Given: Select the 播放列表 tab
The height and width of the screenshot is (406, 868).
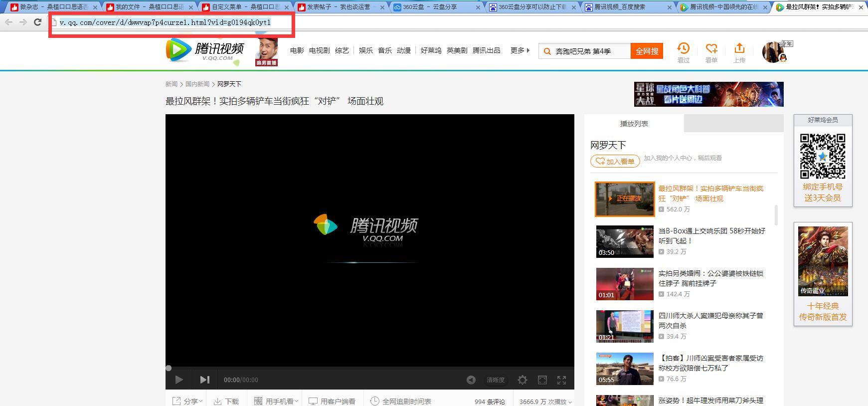Looking at the screenshot, I should 634,123.
